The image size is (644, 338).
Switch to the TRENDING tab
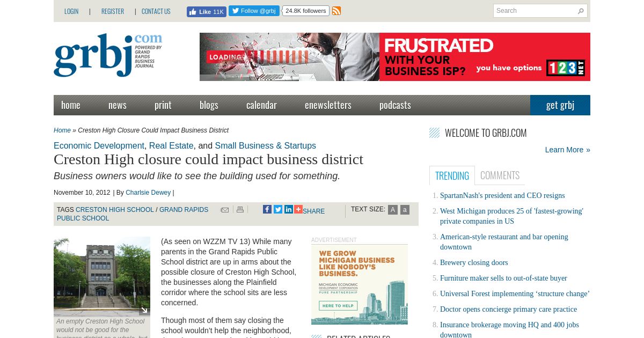coord(452,175)
